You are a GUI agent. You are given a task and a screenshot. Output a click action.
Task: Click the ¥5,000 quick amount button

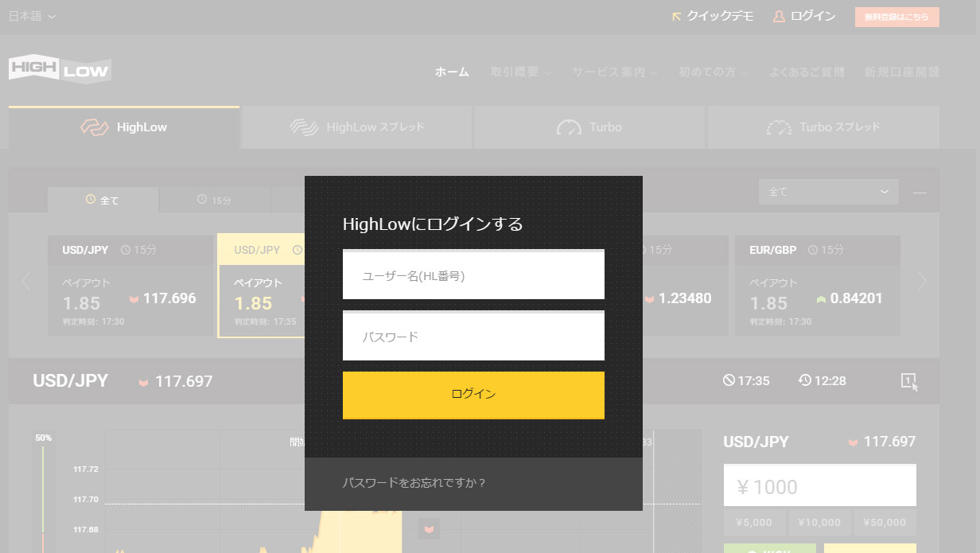click(x=754, y=523)
